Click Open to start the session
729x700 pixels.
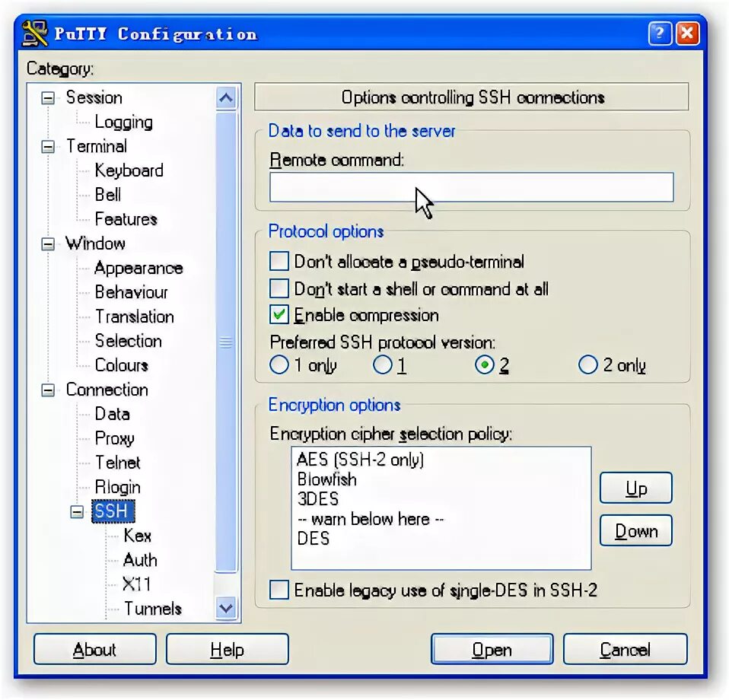(x=492, y=649)
